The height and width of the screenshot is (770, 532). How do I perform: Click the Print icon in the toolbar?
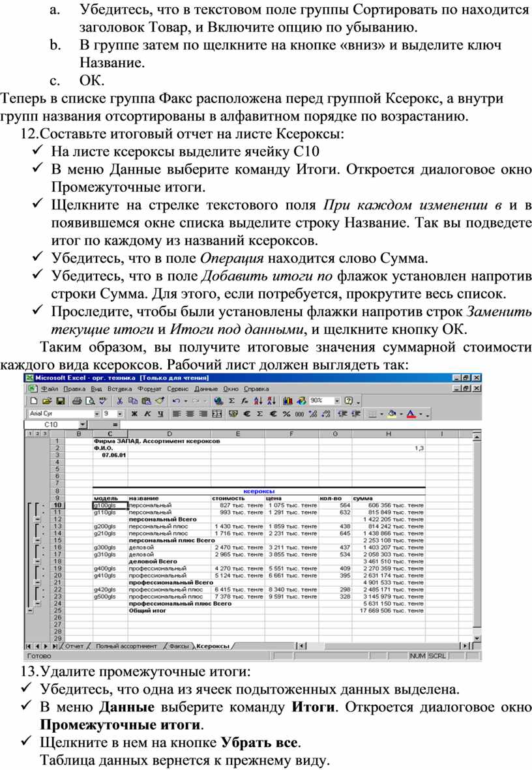pyautogui.click(x=76, y=400)
